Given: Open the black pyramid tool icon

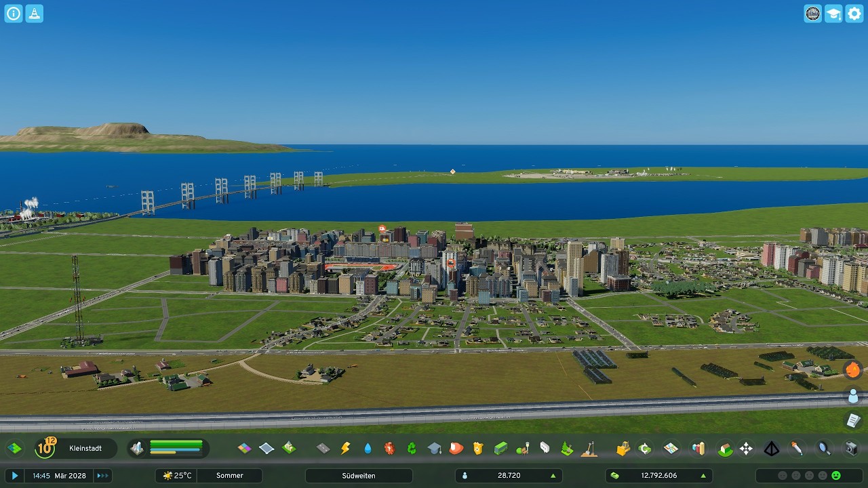Looking at the screenshot, I should tap(772, 448).
